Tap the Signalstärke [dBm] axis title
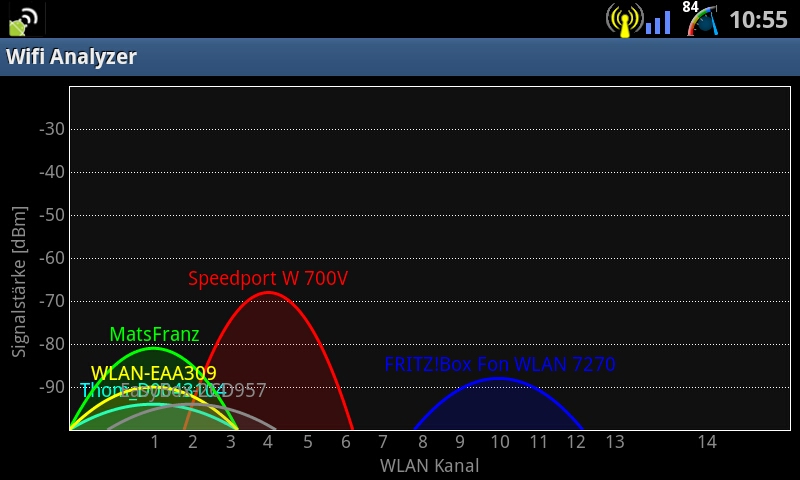 (x=19, y=282)
